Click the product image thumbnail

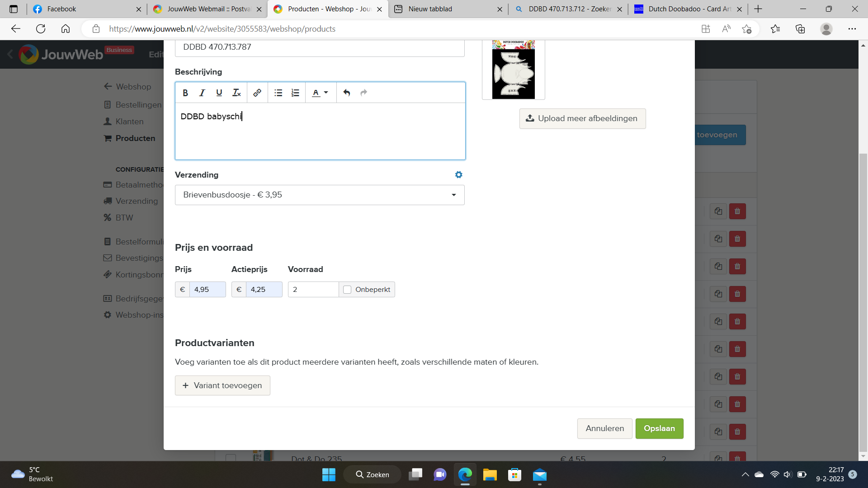coord(513,70)
